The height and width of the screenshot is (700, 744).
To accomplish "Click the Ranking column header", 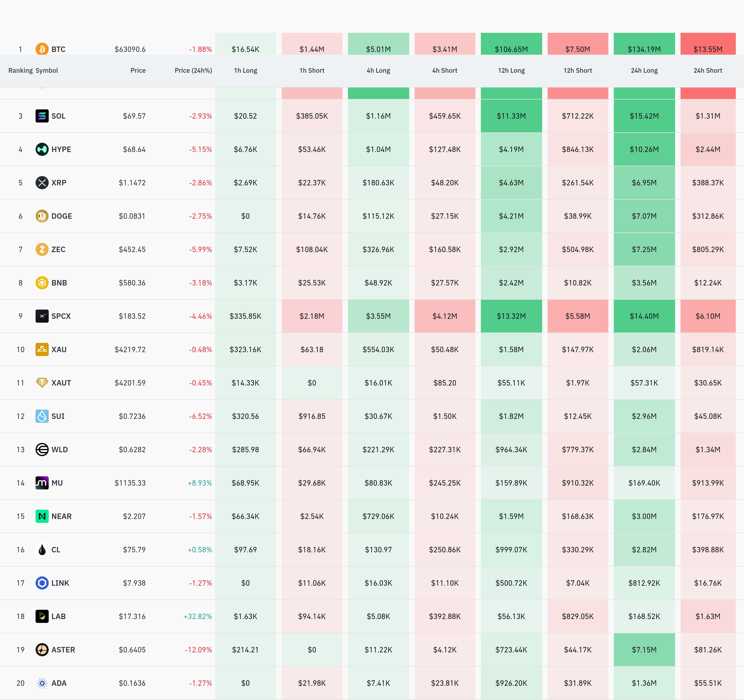I will [21, 70].
